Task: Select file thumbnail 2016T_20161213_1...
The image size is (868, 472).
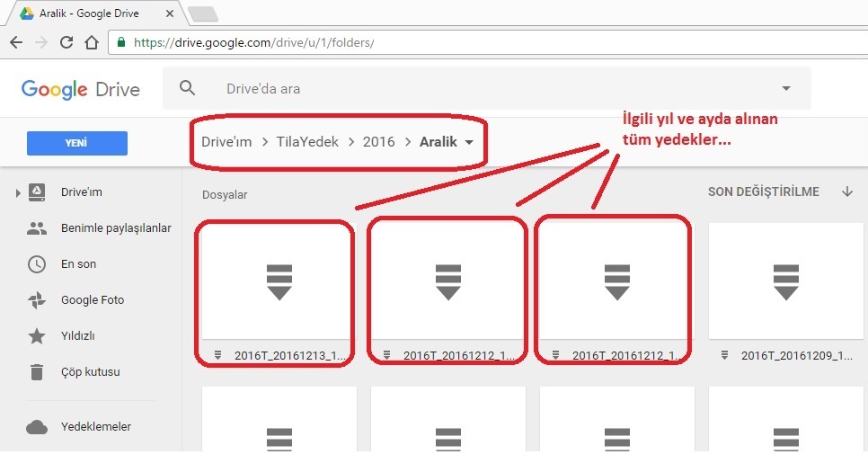Action: 279,281
